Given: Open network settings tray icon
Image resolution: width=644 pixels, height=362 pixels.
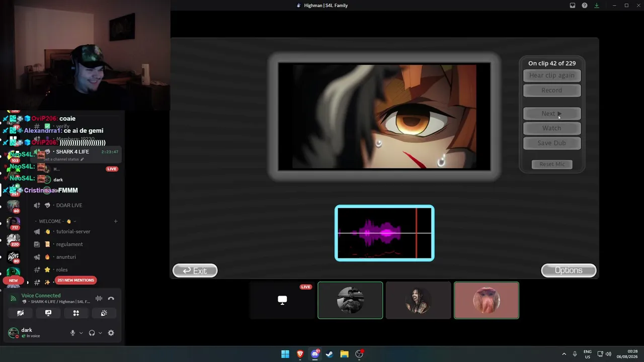Looking at the screenshot, I should point(600,354).
